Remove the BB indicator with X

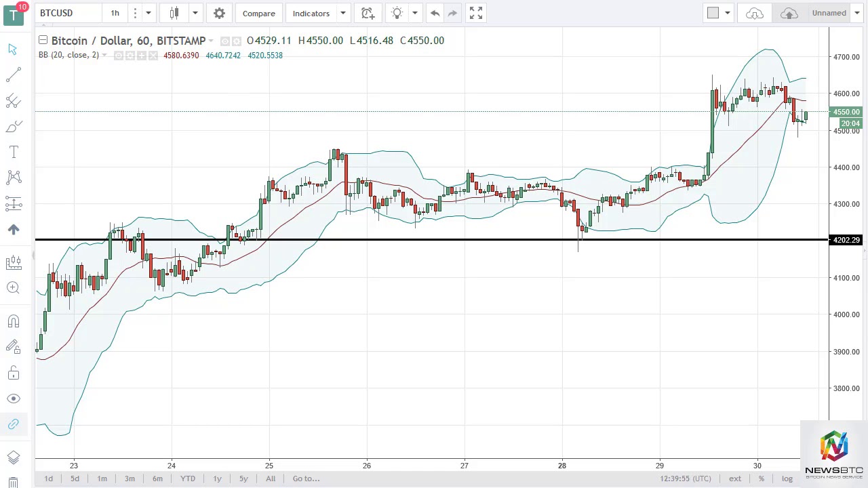153,56
